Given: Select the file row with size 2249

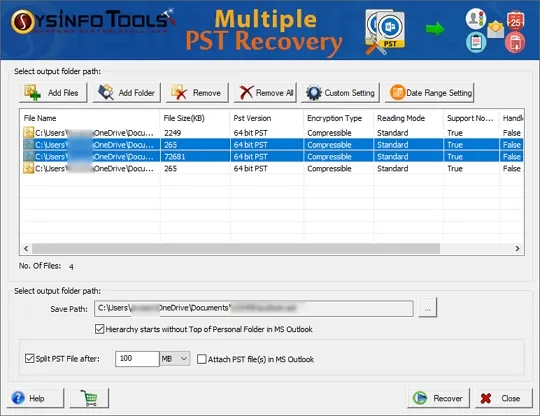Looking at the screenshot, I should coord(272,133).
